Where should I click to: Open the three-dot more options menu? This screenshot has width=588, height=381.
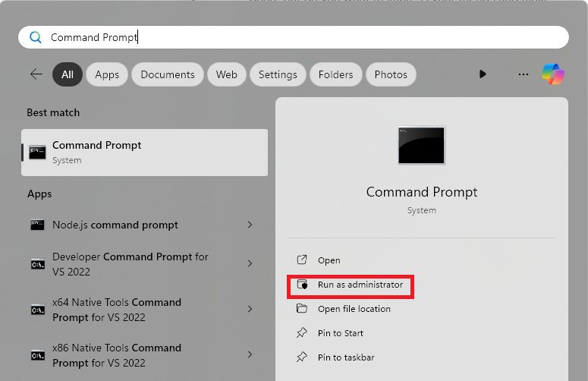pos(523,74)
